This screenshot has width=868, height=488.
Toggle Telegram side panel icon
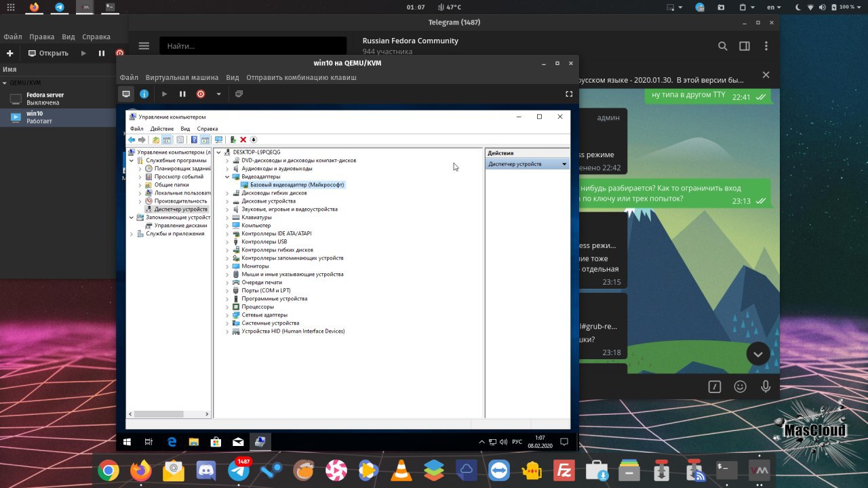point(745,46)
